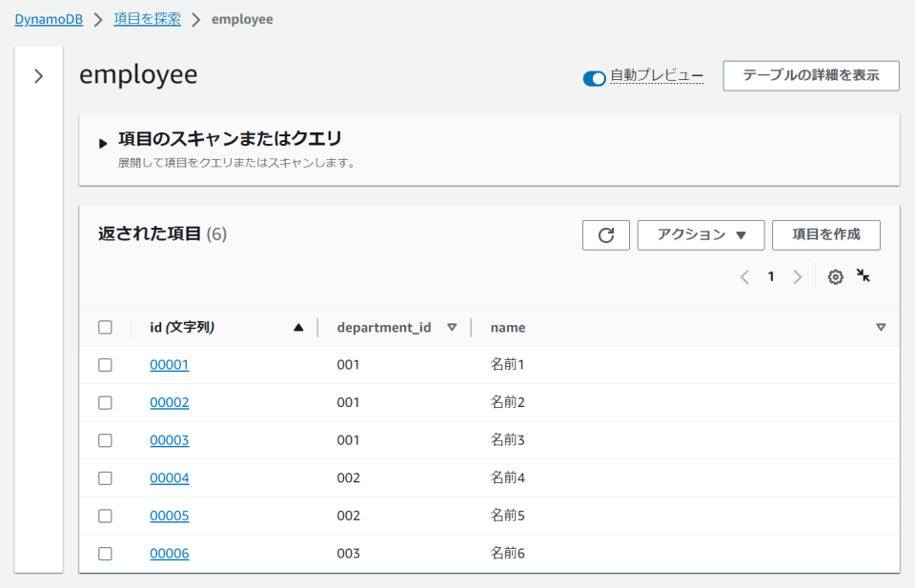Image resolution: width=915 pixels, height=588 pixels.
Task: Expand the 項目のスキャンまたはクエリ section
Action: click(103, 143)
